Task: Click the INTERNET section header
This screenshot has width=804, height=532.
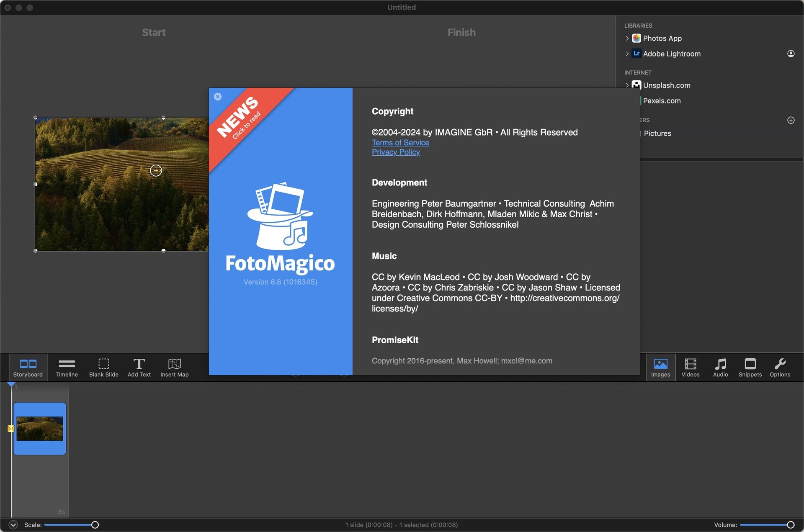Action: [x=638, y=72]
